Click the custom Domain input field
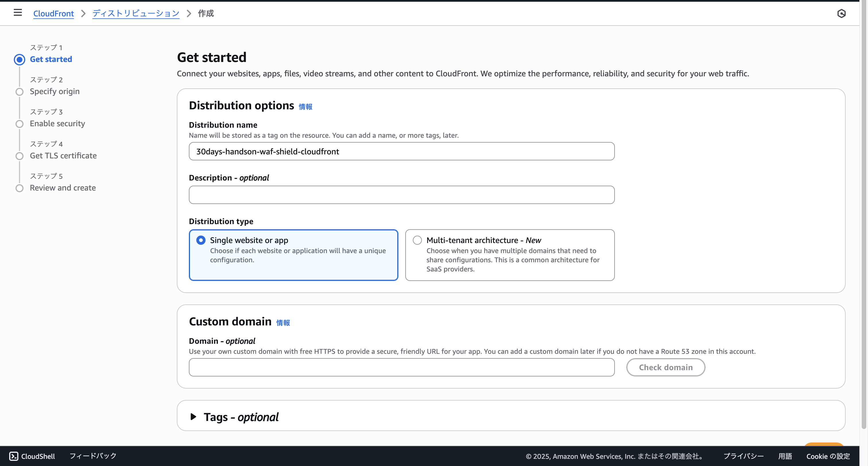Screen dimensions: 868x466 tap(401, 367)
